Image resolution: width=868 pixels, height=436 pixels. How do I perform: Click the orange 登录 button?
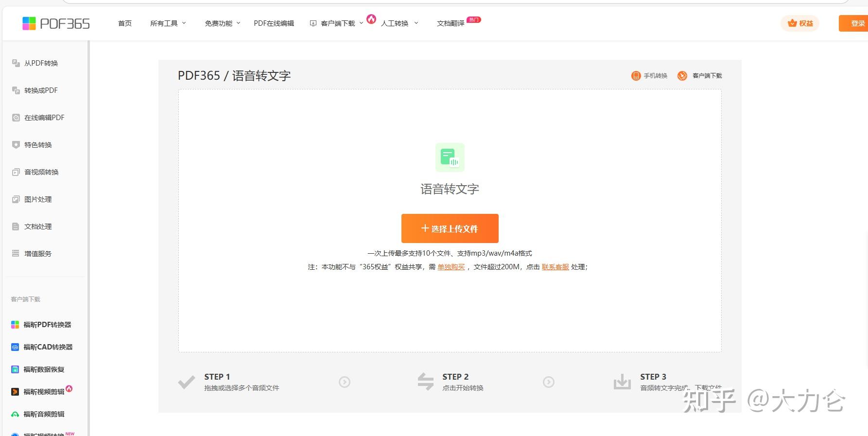click(854, 23)
